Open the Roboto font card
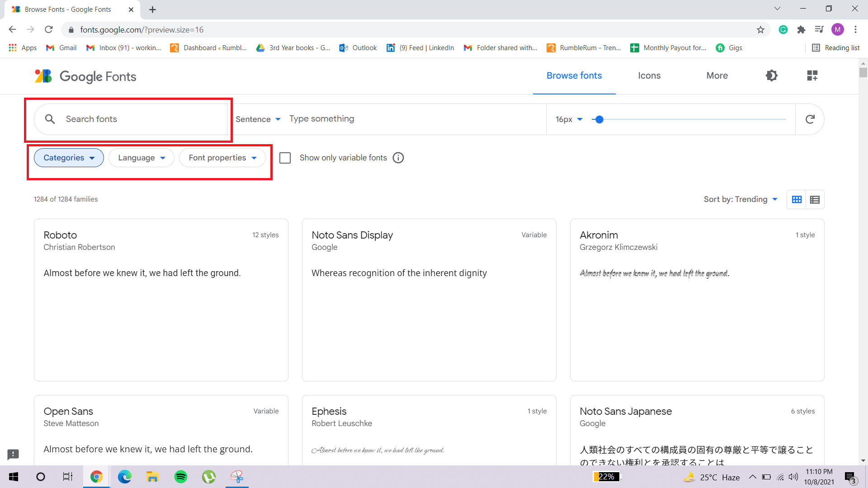Image resolution: width=868 pixels, height=488 pixels. [x=161, y=300]
